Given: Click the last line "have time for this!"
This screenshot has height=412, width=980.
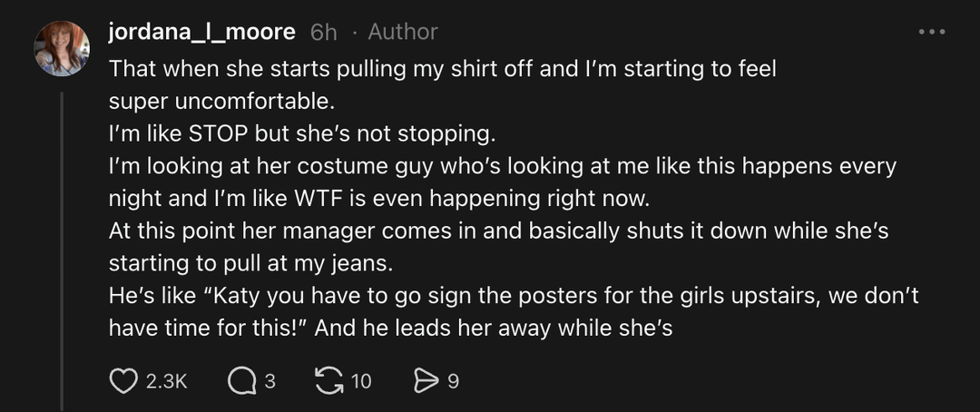Looking at the screenshot, I should pyautogui.click(x=390, y=329).
